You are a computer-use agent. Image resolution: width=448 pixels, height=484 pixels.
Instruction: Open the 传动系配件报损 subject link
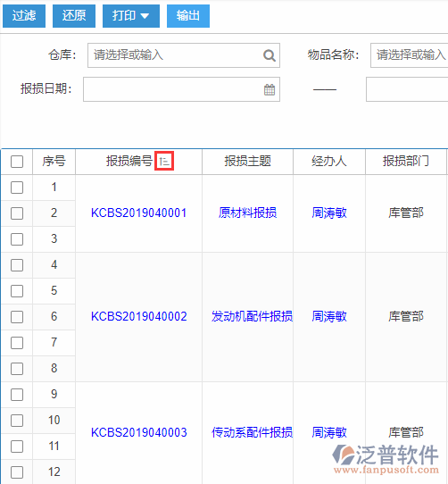click(x=252, y=433)
